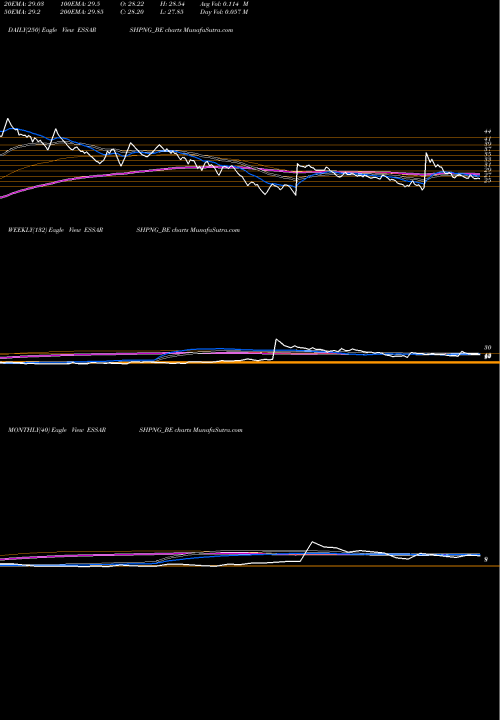Click the Day Vol: 0.057 M text
This screenshot has width=500, height=720.
click(224, 12)
